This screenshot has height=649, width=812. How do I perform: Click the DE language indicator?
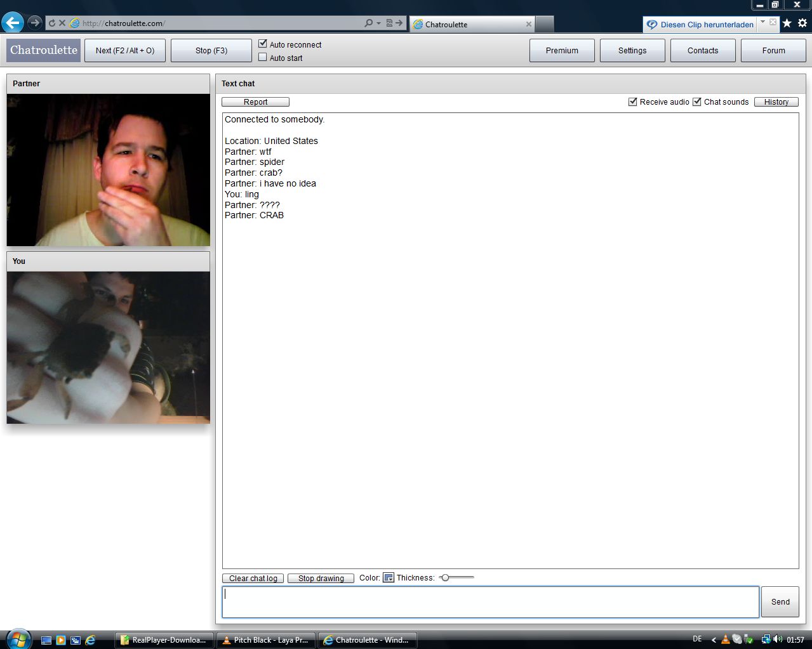[x=697, y=639]
